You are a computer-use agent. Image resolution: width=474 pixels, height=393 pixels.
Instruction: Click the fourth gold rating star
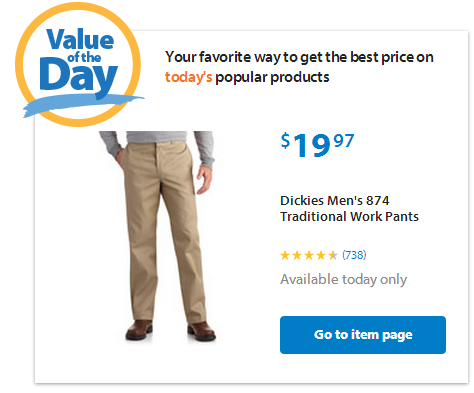(x=321, y=255)
